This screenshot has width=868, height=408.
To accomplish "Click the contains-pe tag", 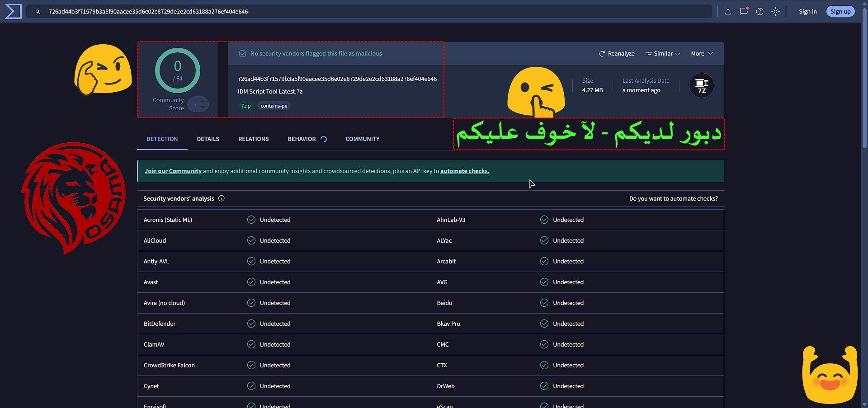I will (274, 106).
